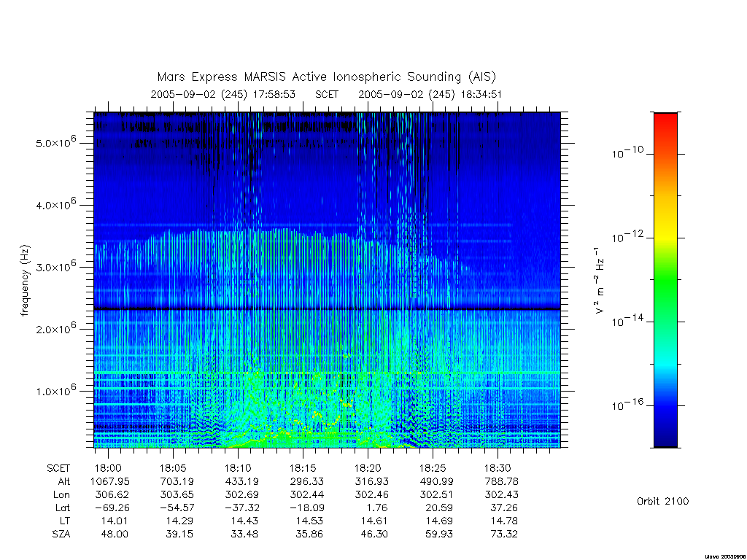Screen dimensions: 747x560
Task: Click altitude value 296.33
Action: pos(306,481)
